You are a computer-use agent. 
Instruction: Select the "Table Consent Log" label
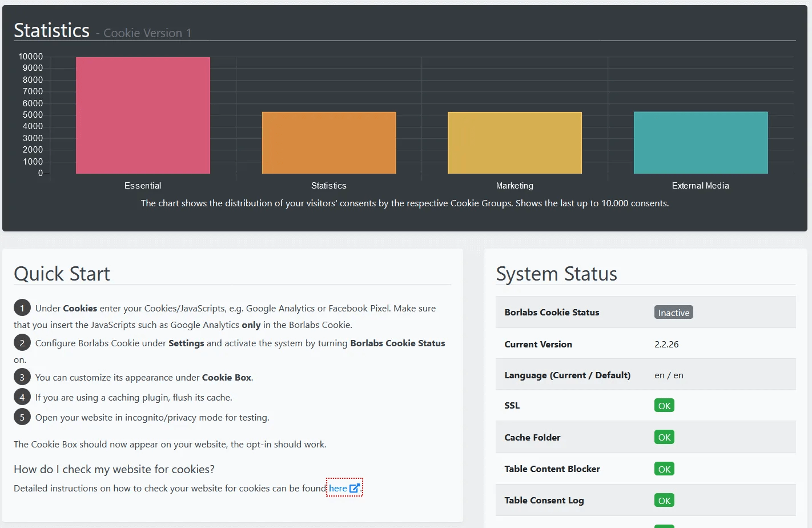544,501
